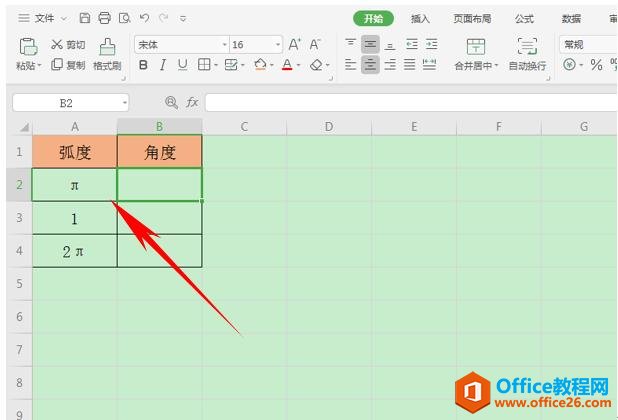Expand the borders dropdown arrow
Image resolution: width=618 pixels, height=420 pixels.
(x=216, y=65)
